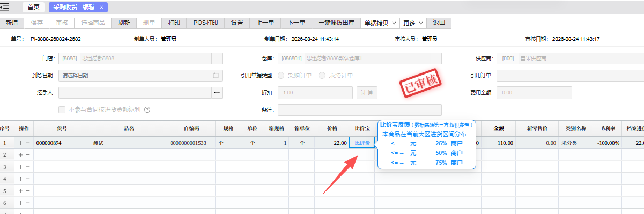
Task: Click the 供应商 input field
Action: (571, 58)
